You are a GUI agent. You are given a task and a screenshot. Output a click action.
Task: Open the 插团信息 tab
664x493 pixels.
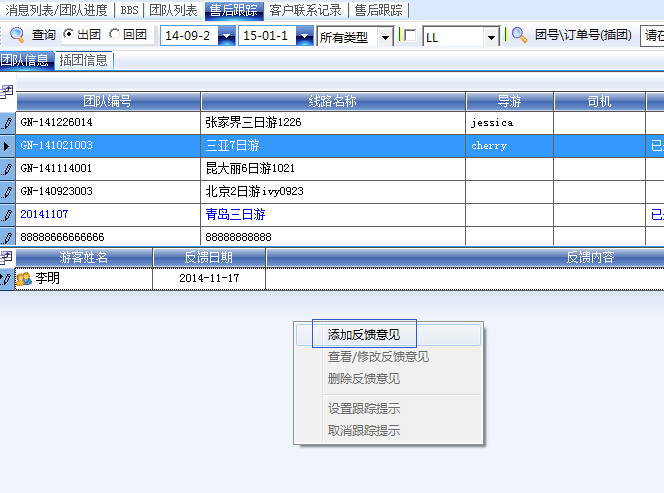84,60
